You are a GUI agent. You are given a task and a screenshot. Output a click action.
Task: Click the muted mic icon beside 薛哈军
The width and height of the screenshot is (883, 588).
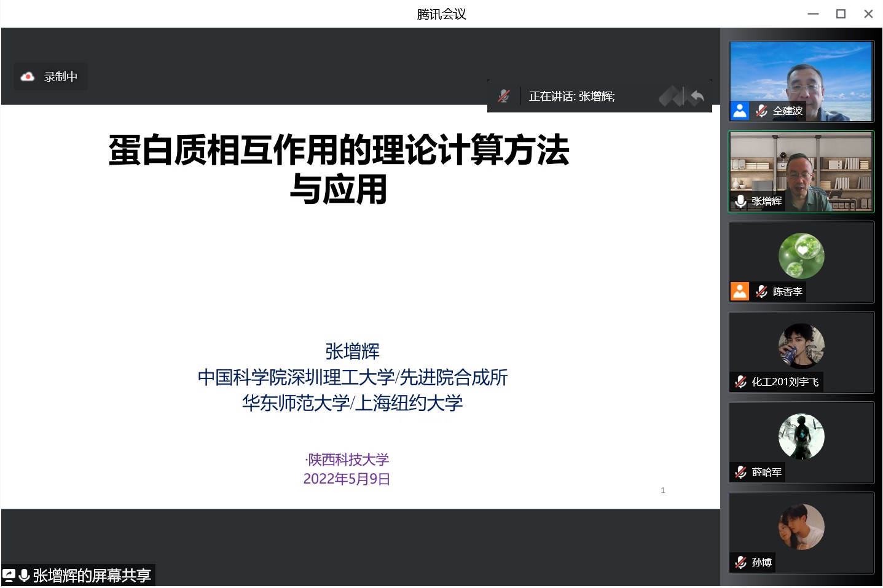point(741,472)
